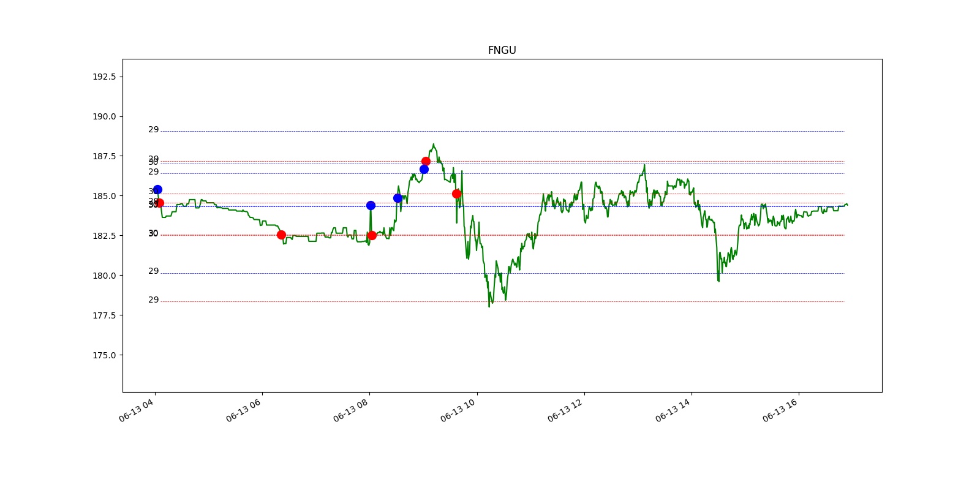Image resolution: width=980 pixels, height=490 pixels.
Task: Click the x-axis label 06-13 16
Action: click(781, 409)
